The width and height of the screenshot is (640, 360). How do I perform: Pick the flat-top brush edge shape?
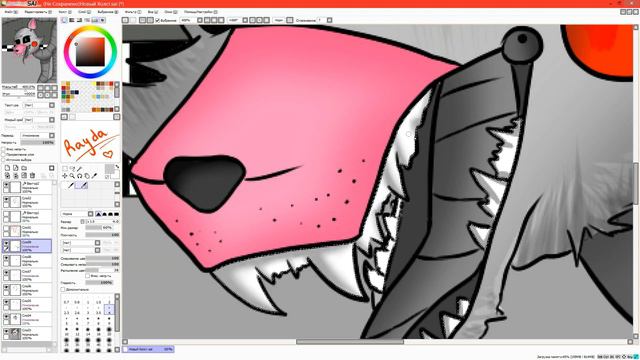tap(117, 214)
